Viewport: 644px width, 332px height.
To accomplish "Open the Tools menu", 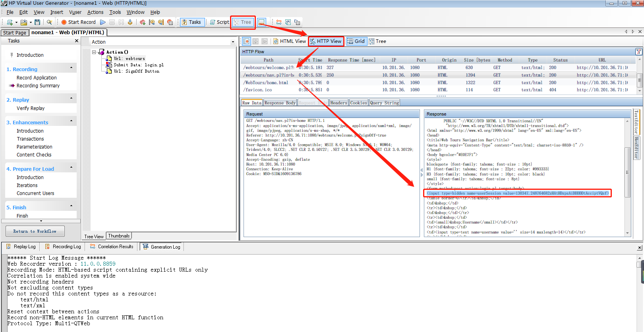I will 115,12.
